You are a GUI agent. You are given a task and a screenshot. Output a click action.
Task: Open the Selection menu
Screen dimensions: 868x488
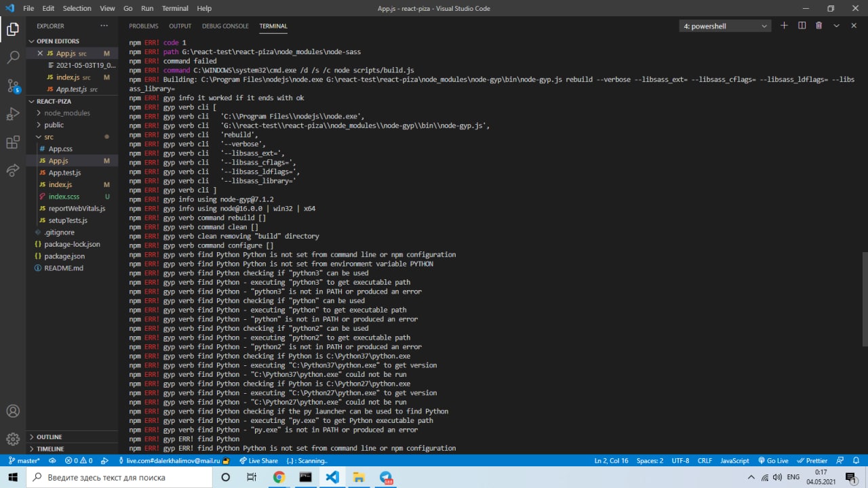tap(77, 9)
